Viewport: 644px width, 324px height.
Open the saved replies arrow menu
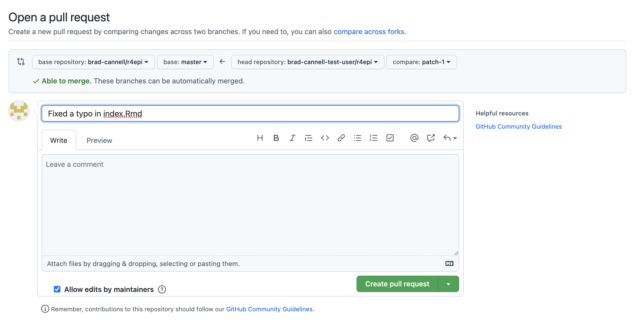[450, 138]
